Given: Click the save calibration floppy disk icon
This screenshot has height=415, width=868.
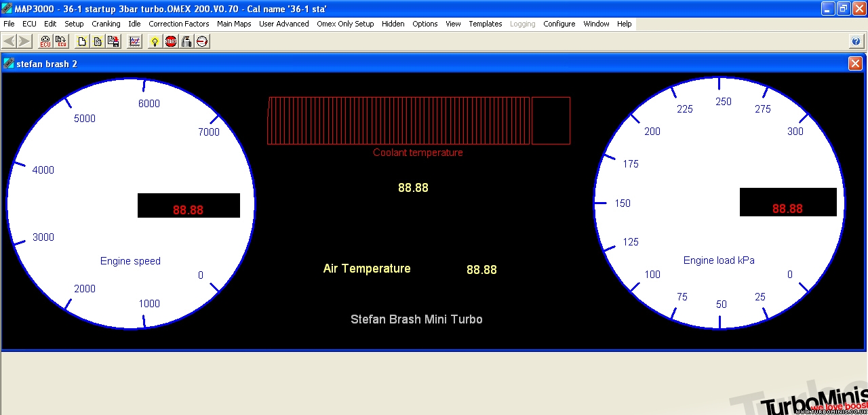Looking at the screenshot, I should point(113,42).
